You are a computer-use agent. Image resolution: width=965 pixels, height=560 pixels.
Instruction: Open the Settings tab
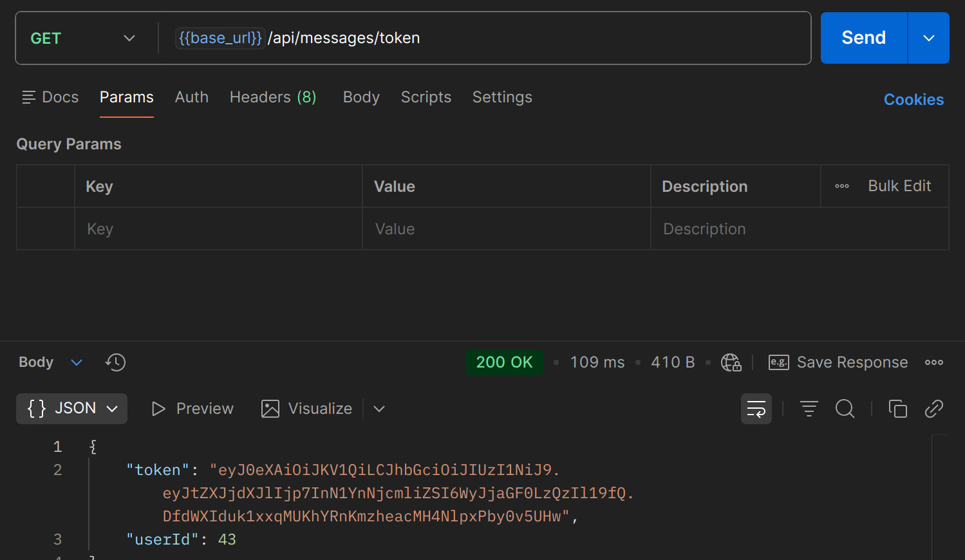pyautogui.click(x=502, y=97)
